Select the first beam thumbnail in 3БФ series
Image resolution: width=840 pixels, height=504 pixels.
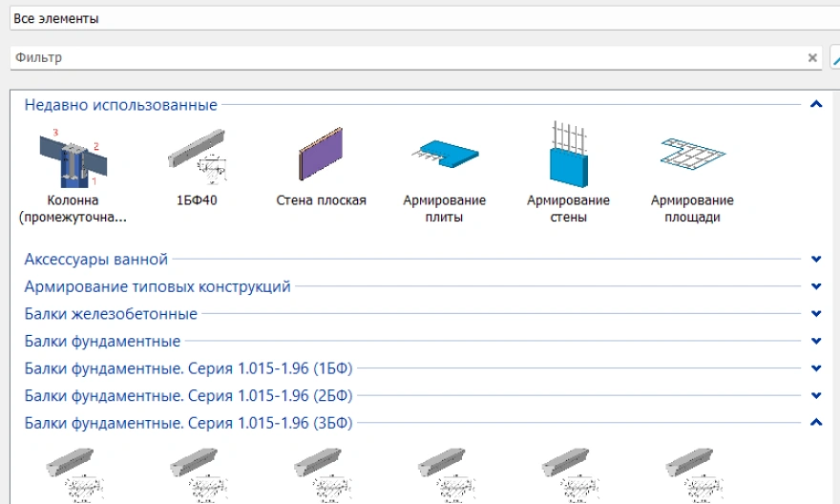[73, 472]
